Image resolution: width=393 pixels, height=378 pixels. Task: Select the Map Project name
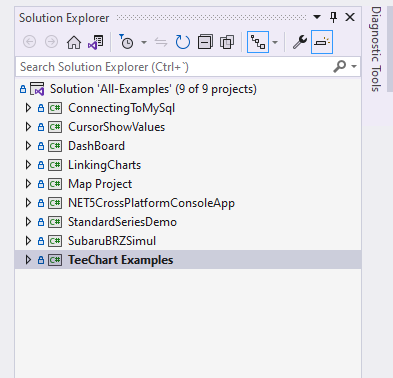tap(100, 184)
